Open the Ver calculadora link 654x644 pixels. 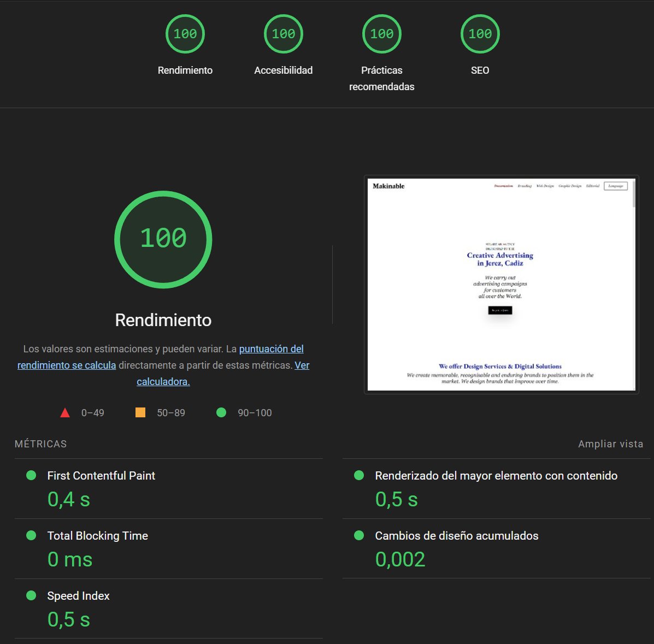point(163,381)
